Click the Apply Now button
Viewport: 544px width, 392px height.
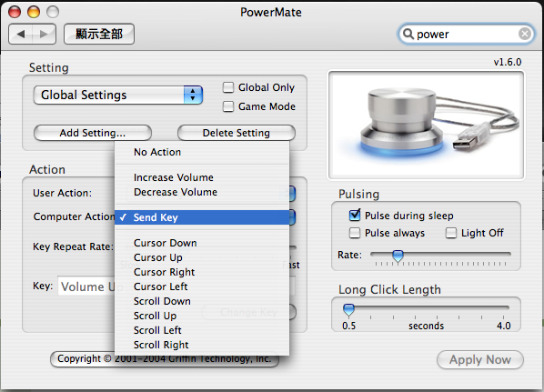[x=480, y=360]
